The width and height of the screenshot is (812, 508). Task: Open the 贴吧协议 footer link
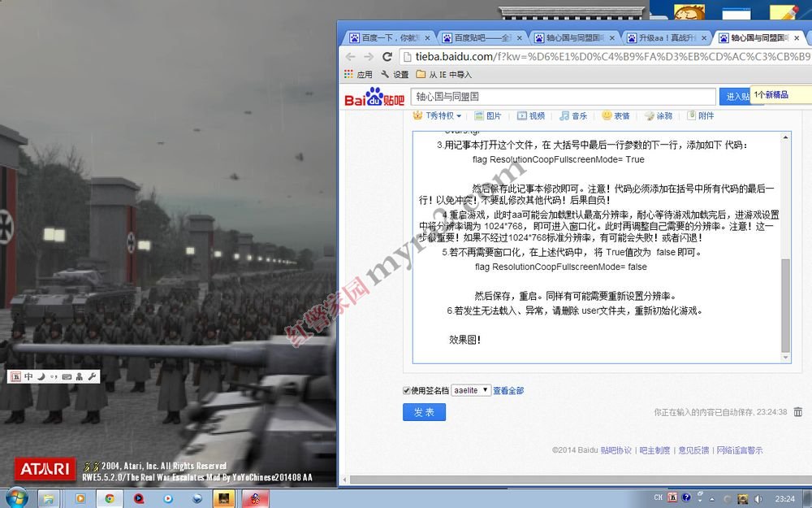coord(615,450)
